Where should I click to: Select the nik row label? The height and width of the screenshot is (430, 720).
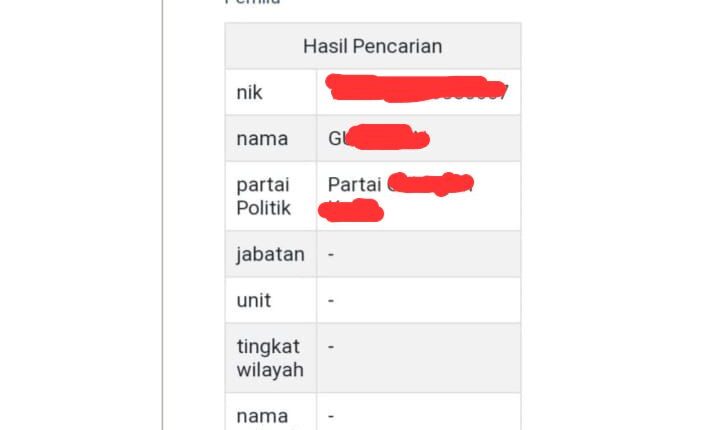pos(249,92)
